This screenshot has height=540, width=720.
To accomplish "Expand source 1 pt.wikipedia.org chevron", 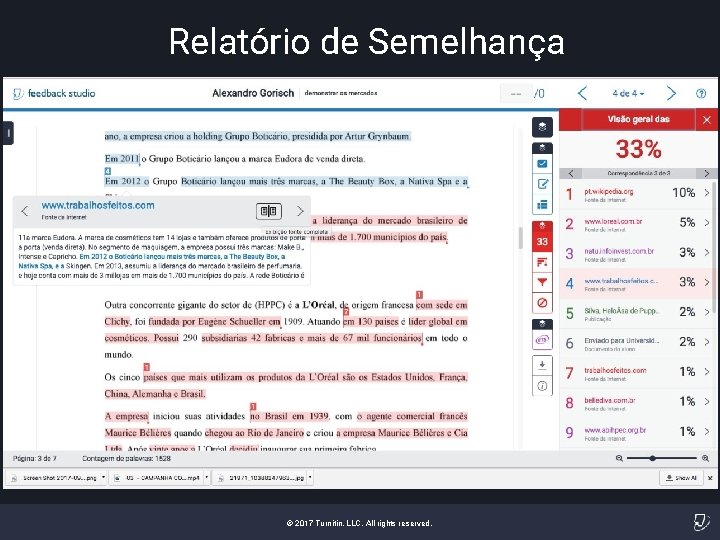I will pyautogui.click(x=707, y=193).
